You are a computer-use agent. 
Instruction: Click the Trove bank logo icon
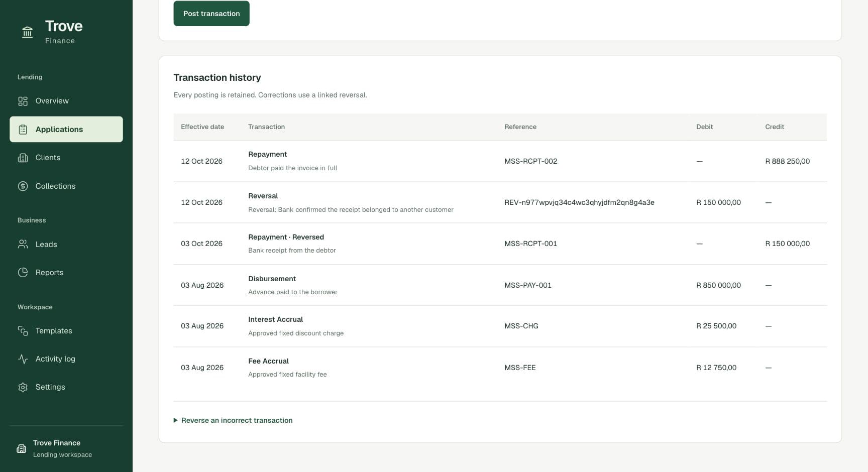(x=27, y=33)
